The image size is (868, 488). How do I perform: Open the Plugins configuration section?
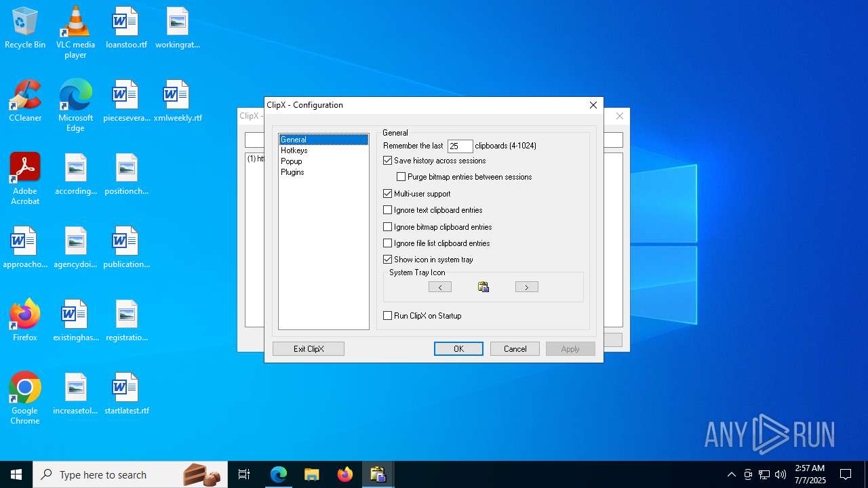293,172
